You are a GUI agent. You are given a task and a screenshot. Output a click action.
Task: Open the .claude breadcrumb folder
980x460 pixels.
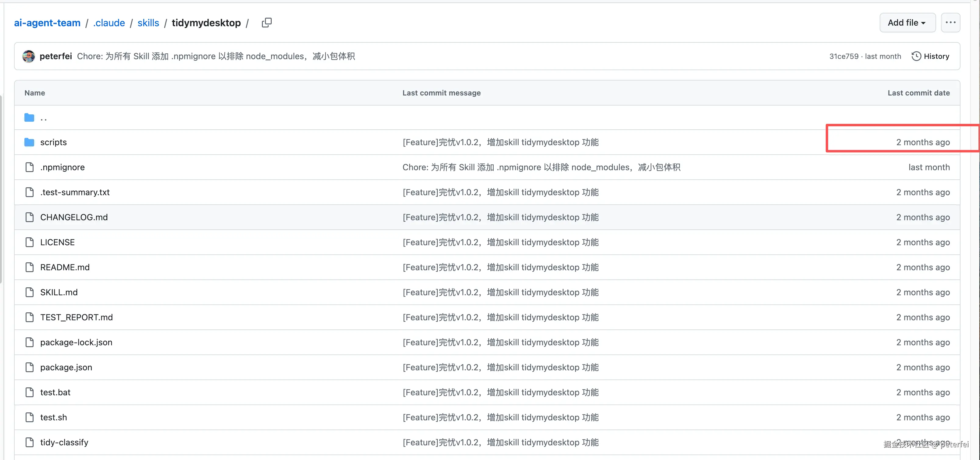point(109,23)
